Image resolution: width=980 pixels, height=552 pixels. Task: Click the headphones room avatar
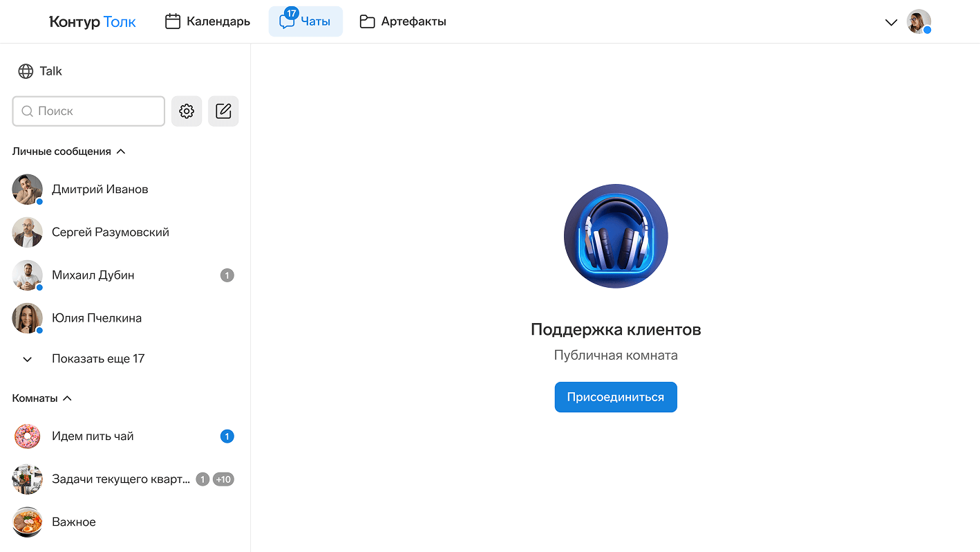click(x=615, y=236)
